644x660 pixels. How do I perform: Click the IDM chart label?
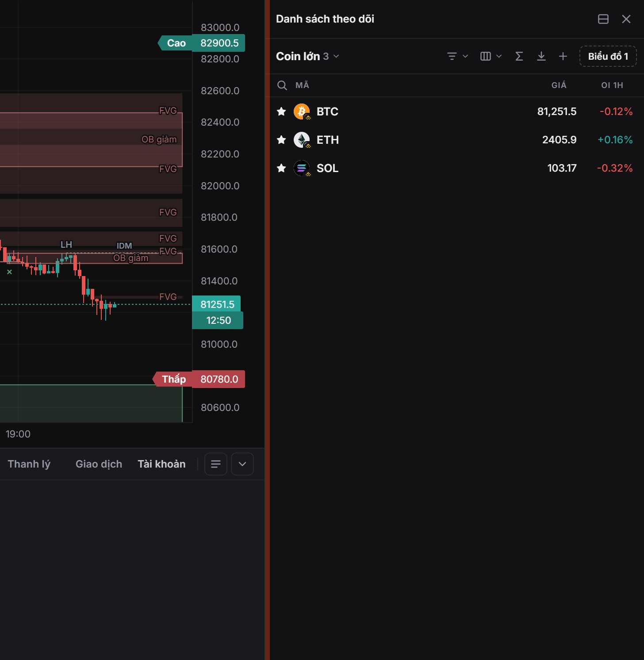[124, 246]
